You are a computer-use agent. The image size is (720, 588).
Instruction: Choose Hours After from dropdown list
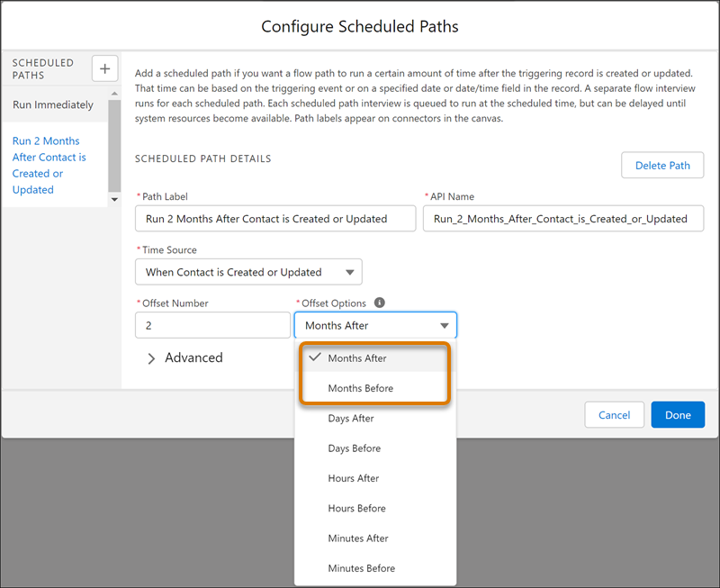[x=353, y=478]
